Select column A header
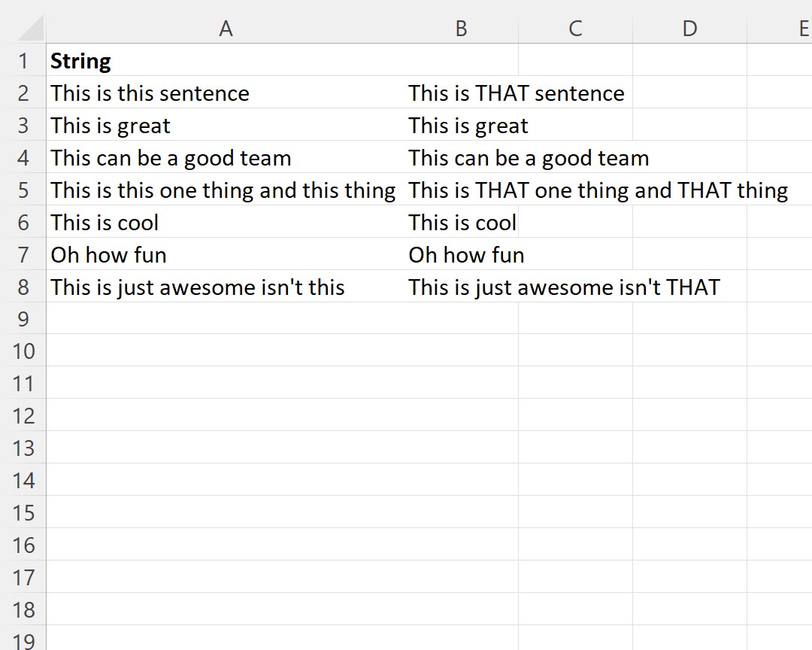This screenshot has height=650, width=812. [x=226, y=29]
